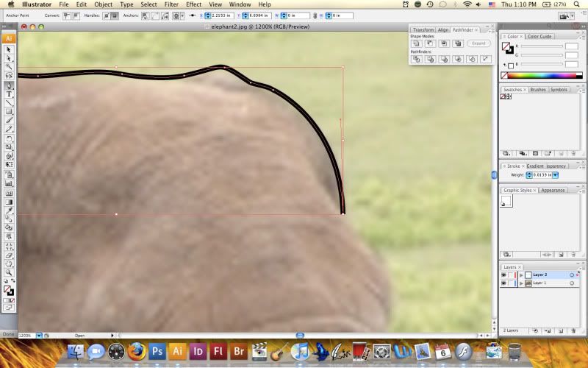Select the black arrow Selection tool
The image size is (588, 368).
[x=9, y=50]
